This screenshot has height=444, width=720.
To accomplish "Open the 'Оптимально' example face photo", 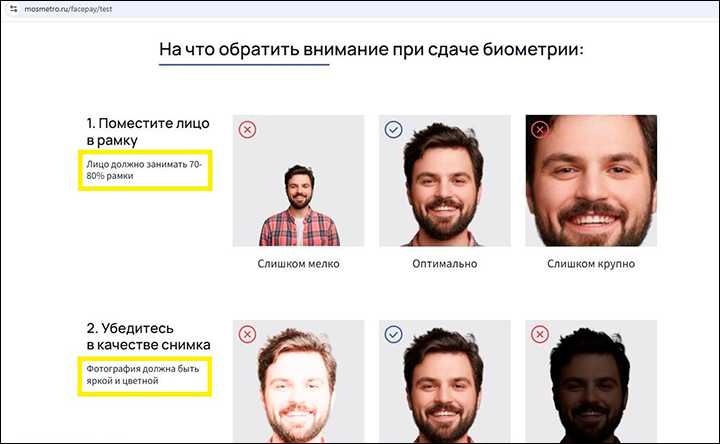I will [445, 180].
